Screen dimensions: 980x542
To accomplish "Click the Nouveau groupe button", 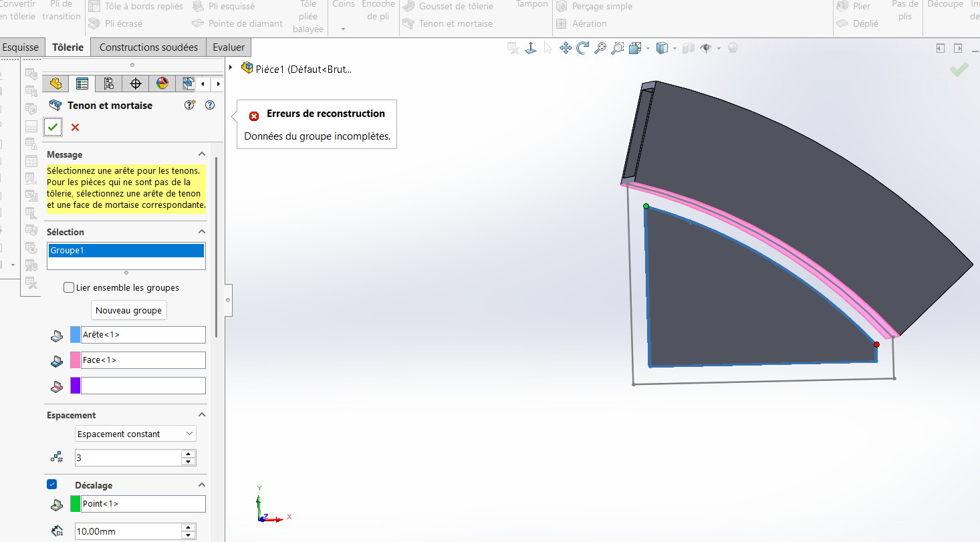I will coord(128,311).
